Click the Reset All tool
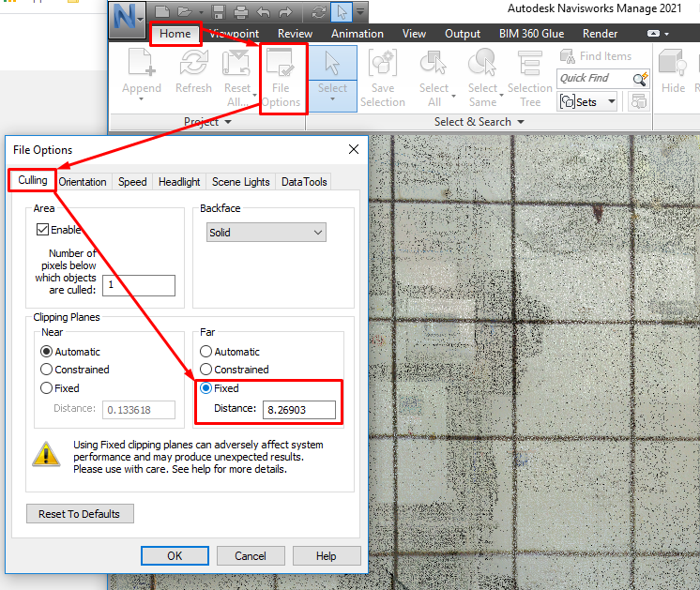The height and width of the screenshot is (590, 700). pyautogui.click(x=237, y=78)
